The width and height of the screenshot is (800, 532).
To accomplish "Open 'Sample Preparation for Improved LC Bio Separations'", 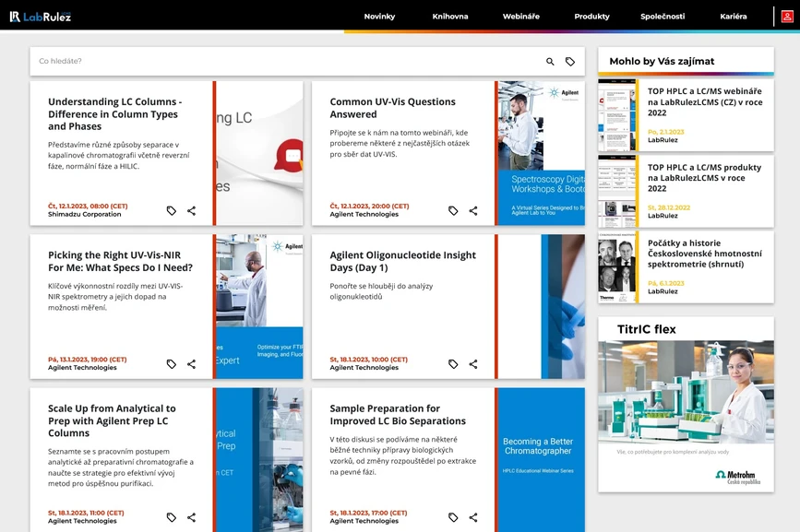I will point(398,414).
